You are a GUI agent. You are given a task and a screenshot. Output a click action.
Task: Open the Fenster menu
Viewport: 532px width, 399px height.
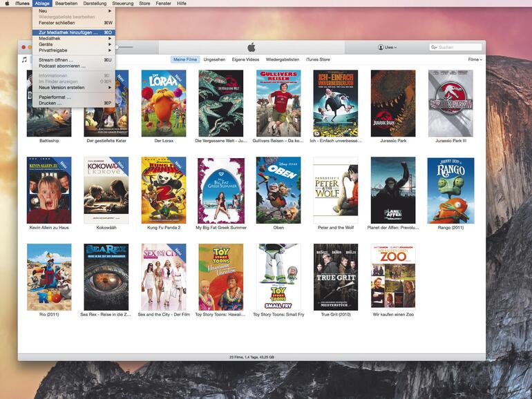(163, 3)
